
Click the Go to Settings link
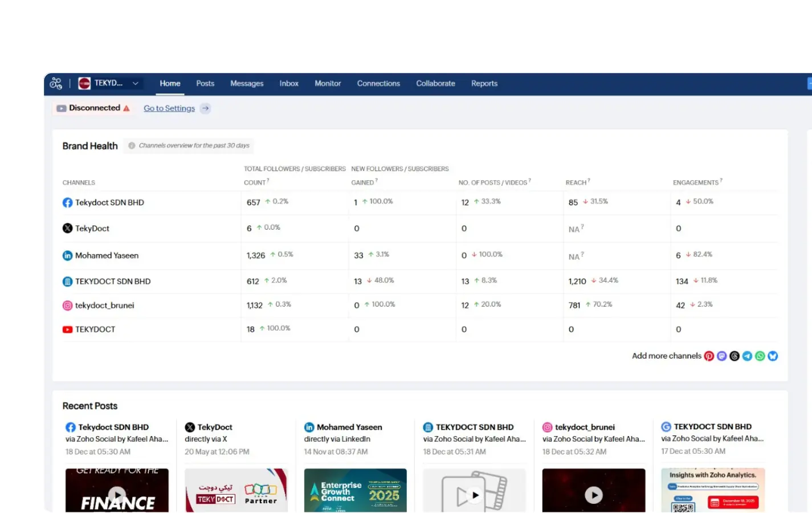[x=169, y=108]
